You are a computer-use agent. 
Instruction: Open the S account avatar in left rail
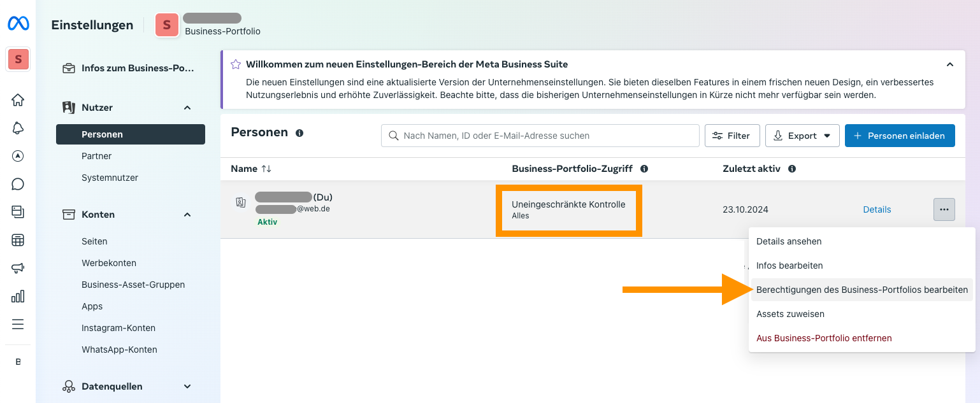tap(18, 60)
